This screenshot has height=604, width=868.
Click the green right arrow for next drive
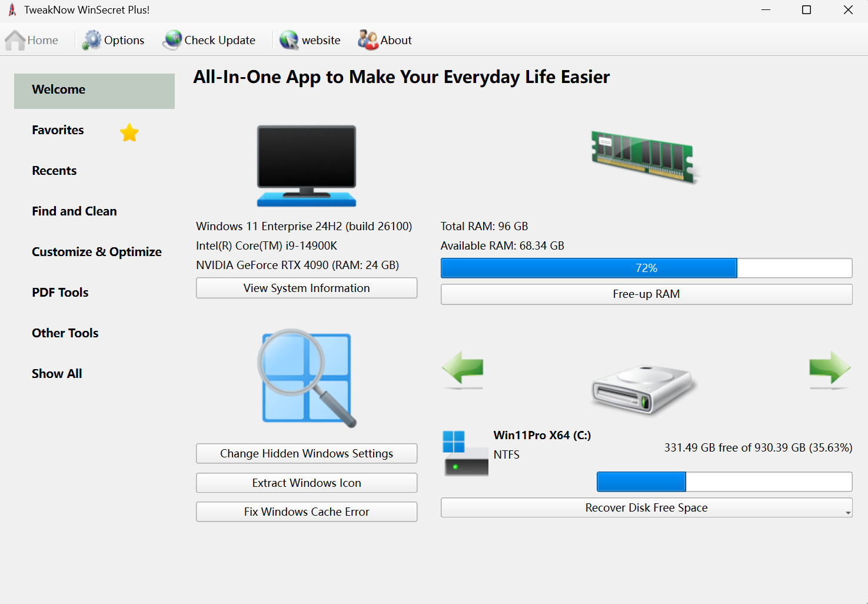(829, 369)
